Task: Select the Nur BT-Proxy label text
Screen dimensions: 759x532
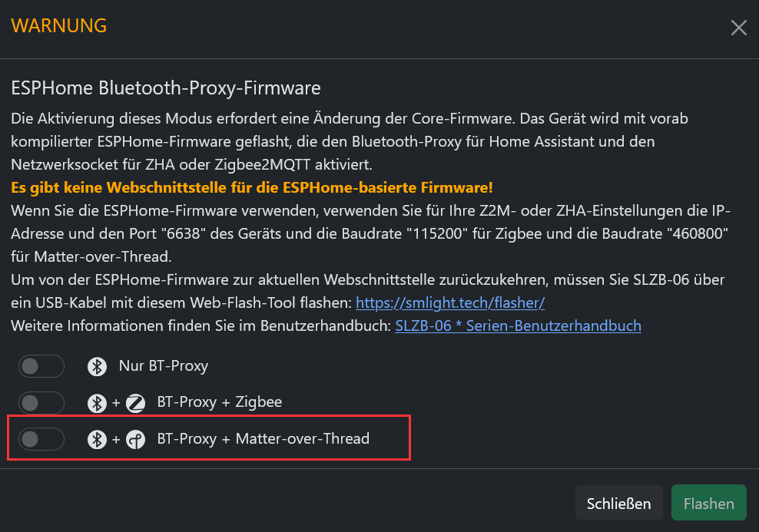Action: (164, 366)
